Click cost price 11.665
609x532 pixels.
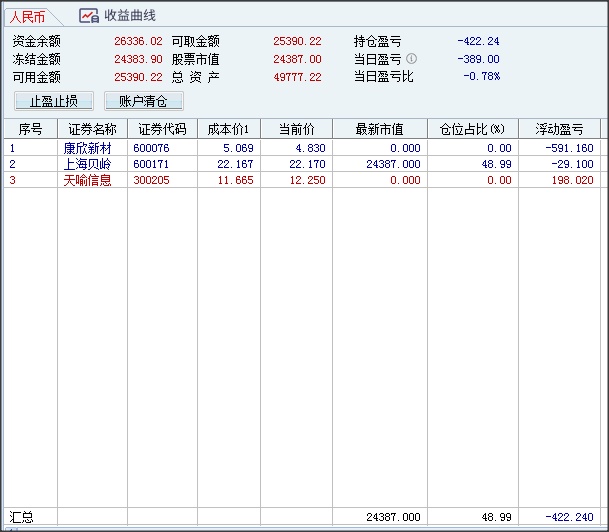235,180
